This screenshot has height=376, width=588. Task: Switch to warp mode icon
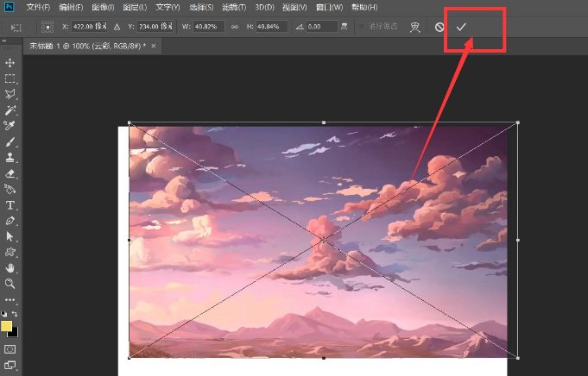tap(414, 27)
